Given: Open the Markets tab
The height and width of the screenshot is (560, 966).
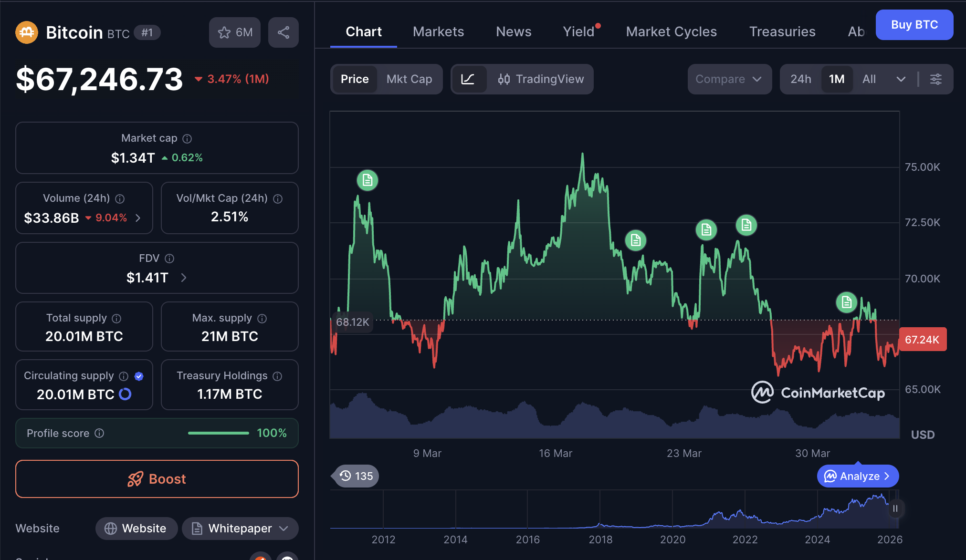Looking at the screenshot, I should pyautogui.click(x=438, y=31).
